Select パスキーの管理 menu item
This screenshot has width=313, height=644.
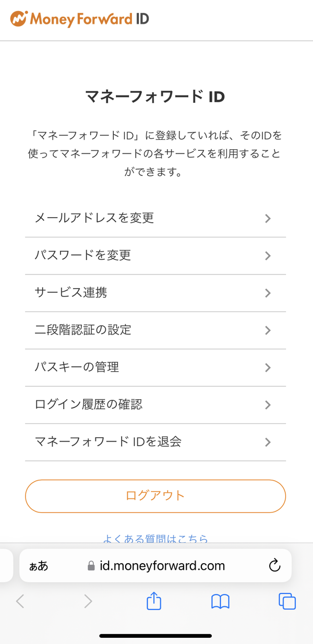point(155,367)
